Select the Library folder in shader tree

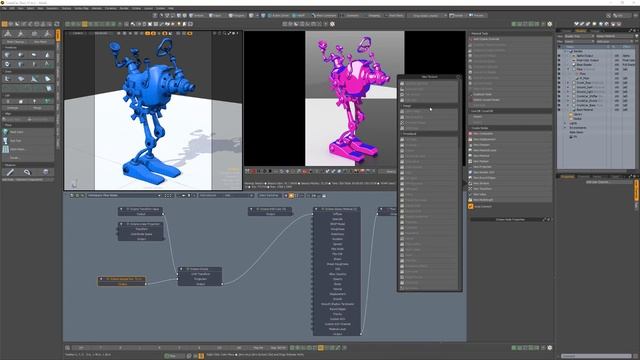coord(578,114)
